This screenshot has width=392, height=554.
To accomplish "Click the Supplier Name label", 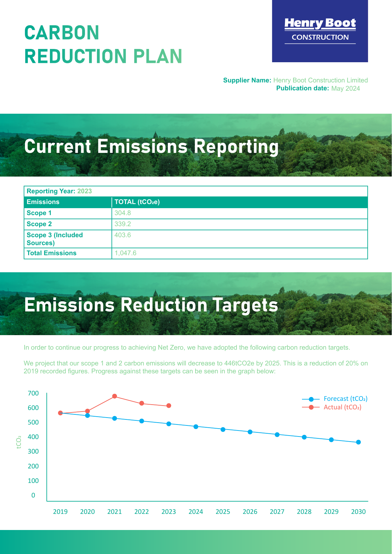I will point(247,80).
